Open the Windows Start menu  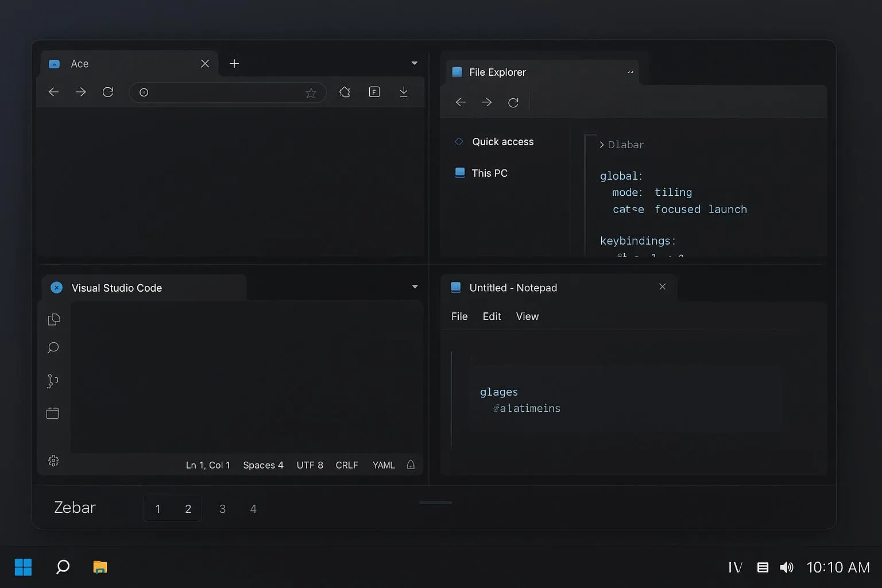(23, 567)
